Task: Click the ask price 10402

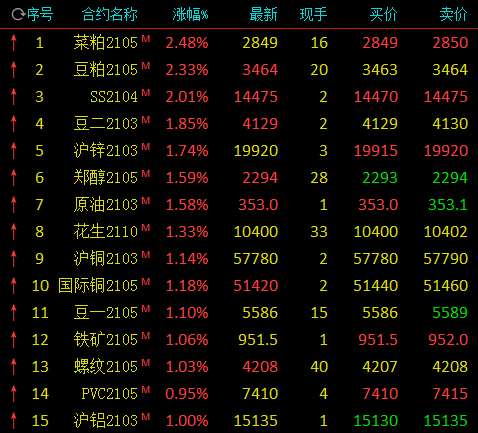Action: point(446,232)
